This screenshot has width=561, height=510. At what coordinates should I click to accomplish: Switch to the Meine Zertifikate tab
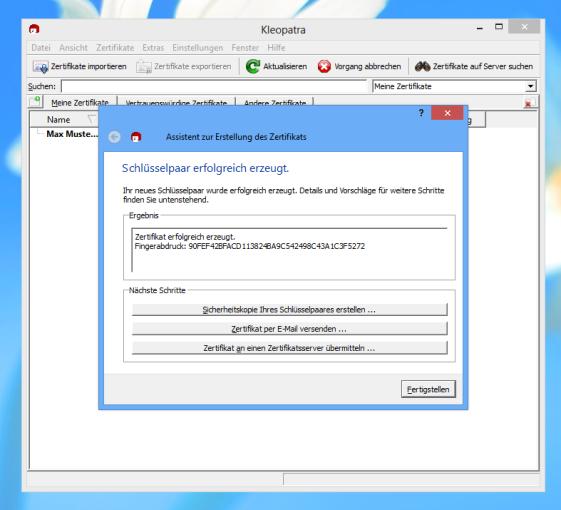(80, 102)
